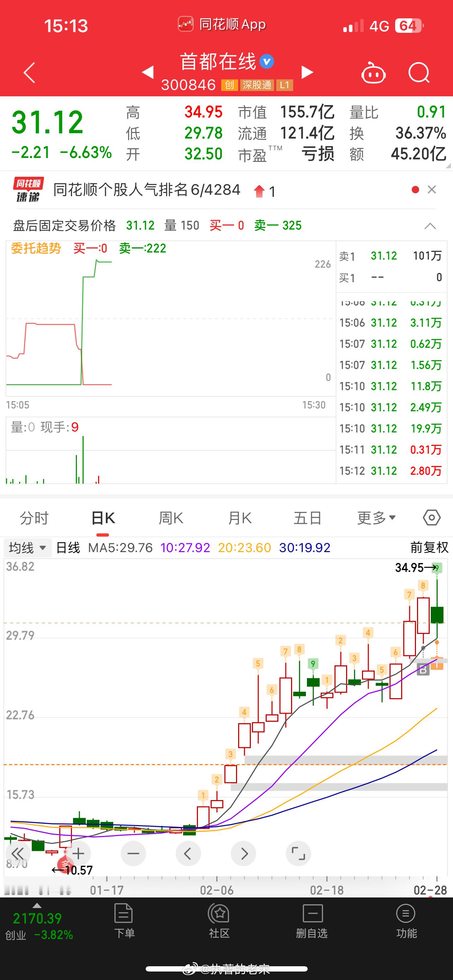Enter fullscreen chart mode icon

[x=298, y=853]
